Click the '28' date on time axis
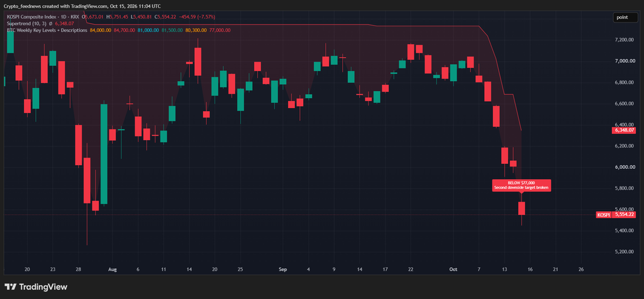644x299 pixels. click(x=79, y=269)
